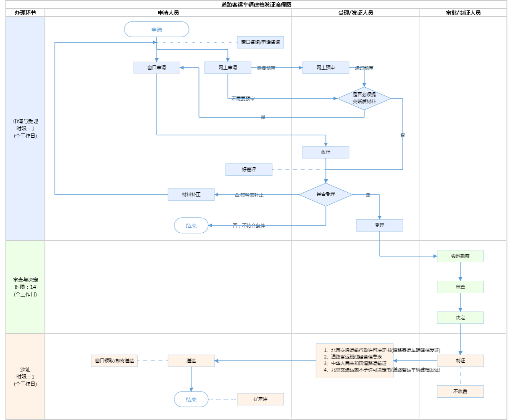Click the 网上预审 step box

[x=326, y=68]
